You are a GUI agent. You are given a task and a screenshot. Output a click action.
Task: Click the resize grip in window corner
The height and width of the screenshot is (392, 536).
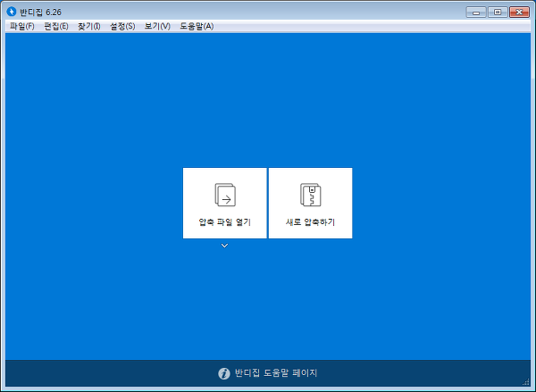click(x=526, y=382)
